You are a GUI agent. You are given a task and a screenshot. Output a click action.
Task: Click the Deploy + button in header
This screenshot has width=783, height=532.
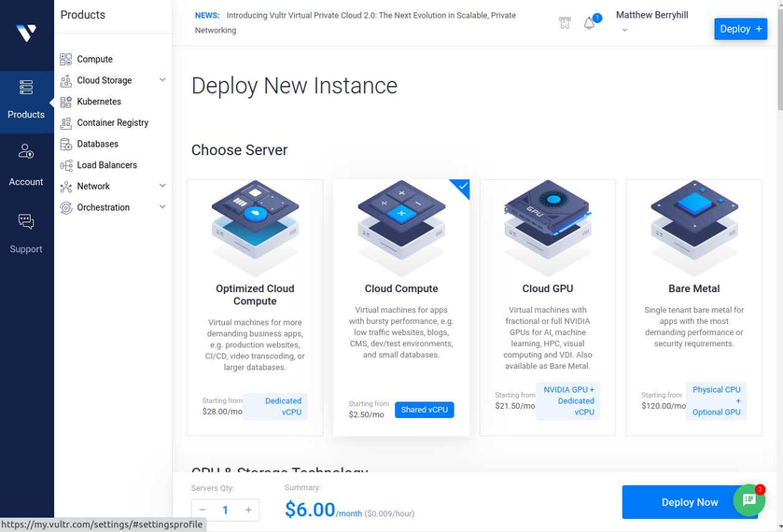click(x=741, y=29)
